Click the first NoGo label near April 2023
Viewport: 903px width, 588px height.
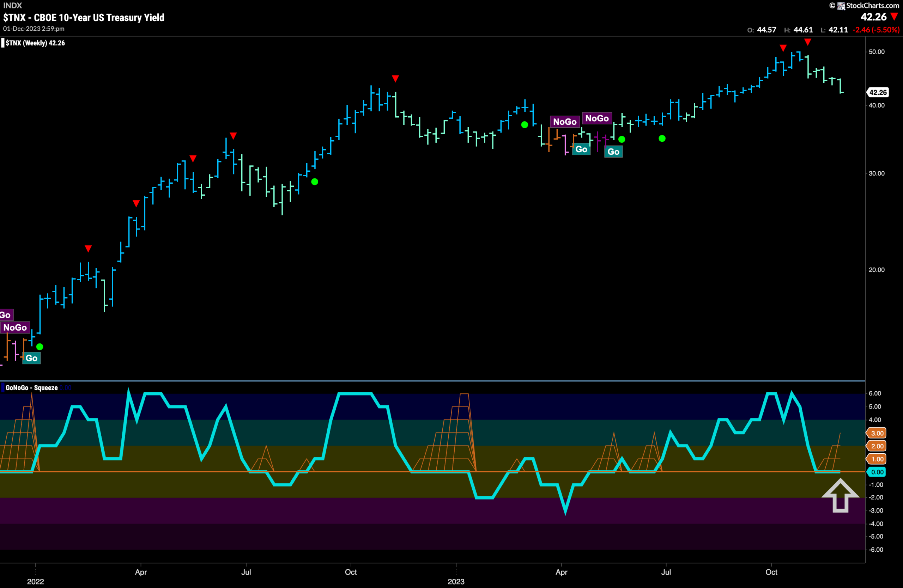coord(565,122)
